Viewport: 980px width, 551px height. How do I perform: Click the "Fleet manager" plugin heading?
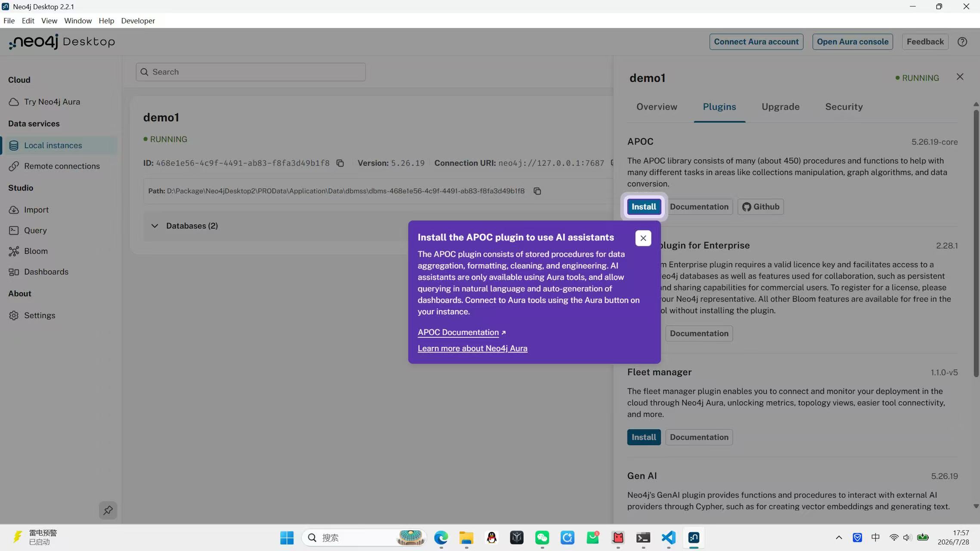click(x=659, y=372)
